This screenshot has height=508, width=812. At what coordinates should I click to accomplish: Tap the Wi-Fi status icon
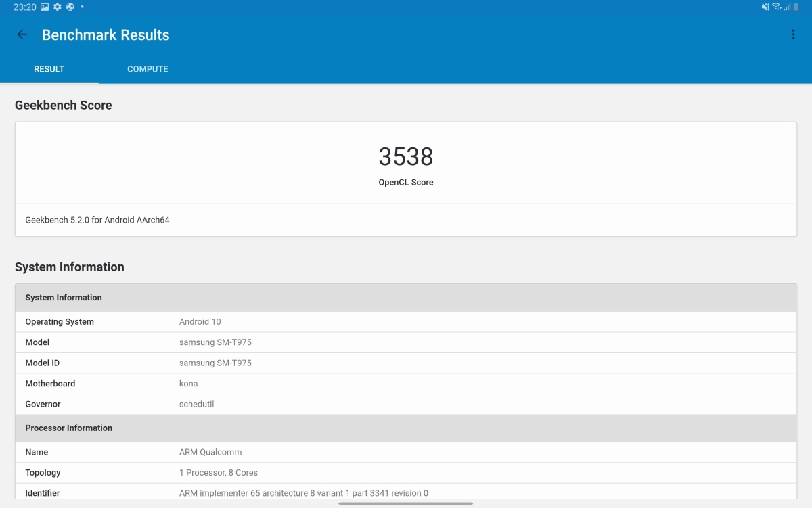tap(776, 7)
